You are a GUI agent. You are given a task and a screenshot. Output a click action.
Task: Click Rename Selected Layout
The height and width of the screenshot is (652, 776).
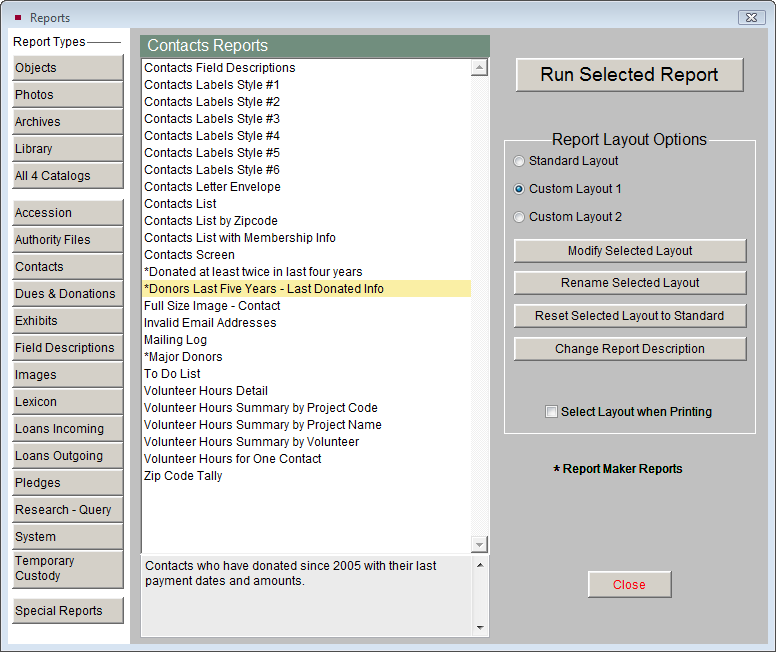tap(630, 283)
